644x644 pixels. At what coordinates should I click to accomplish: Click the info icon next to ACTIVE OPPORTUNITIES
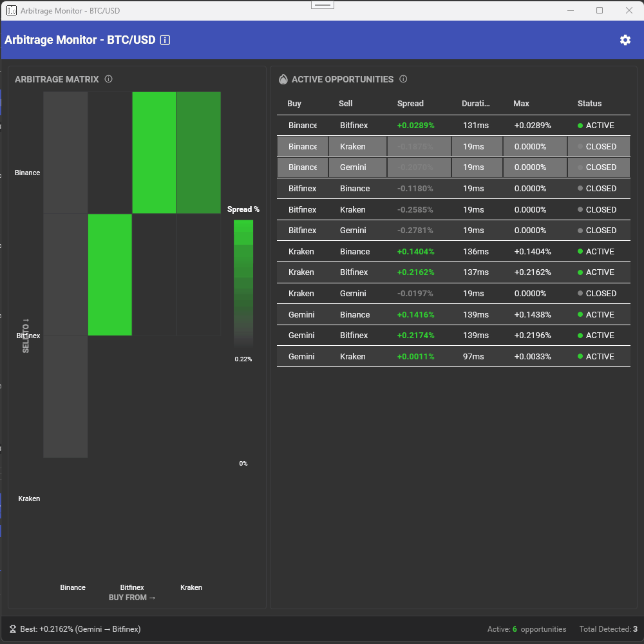click(x=403, y=79)
